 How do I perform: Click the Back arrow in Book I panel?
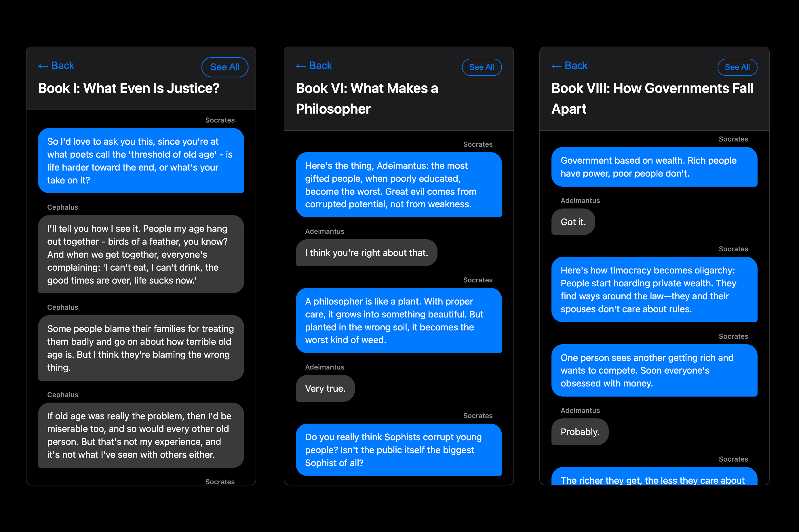coord(56,66)
